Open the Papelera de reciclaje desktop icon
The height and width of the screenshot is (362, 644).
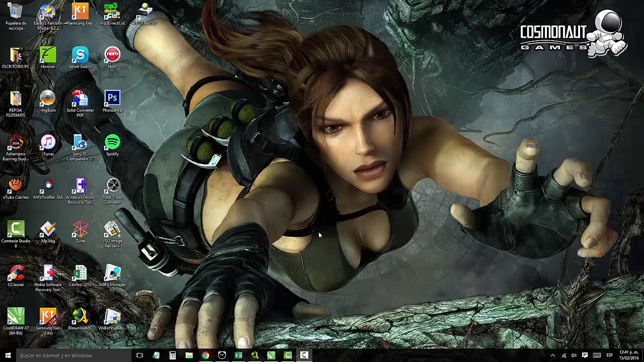coord(16,16)
